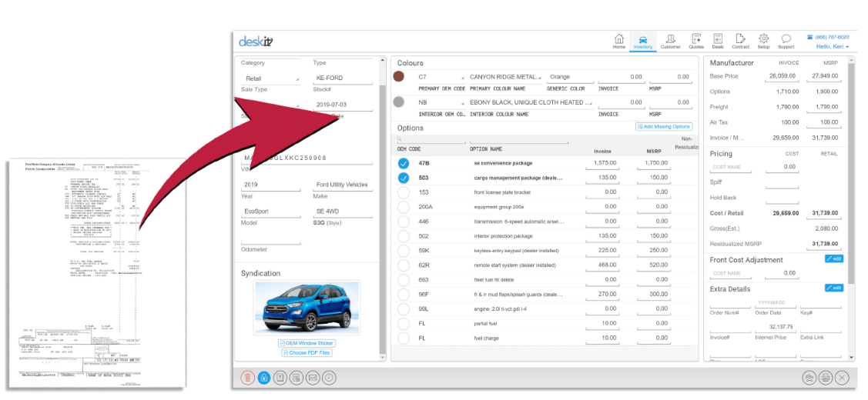Open the C7 primary OEM code dropdown

(441, 77)
